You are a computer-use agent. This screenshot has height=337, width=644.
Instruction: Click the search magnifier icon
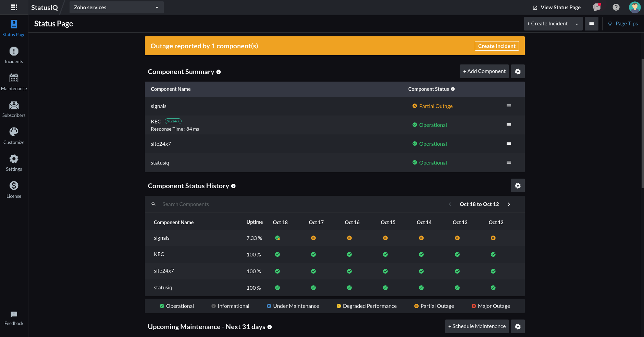pyautogui.click(x=153, y=204)
